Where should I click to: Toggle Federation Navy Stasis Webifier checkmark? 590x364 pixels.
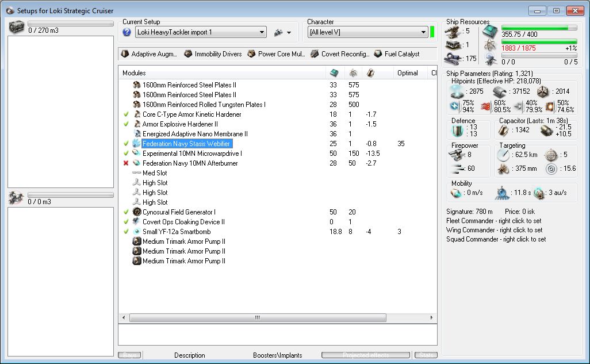[x=126, y=143]
